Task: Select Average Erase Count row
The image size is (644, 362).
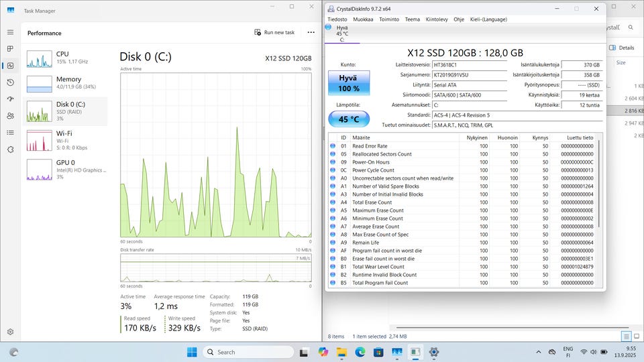Action: click(x=462, y=227)
